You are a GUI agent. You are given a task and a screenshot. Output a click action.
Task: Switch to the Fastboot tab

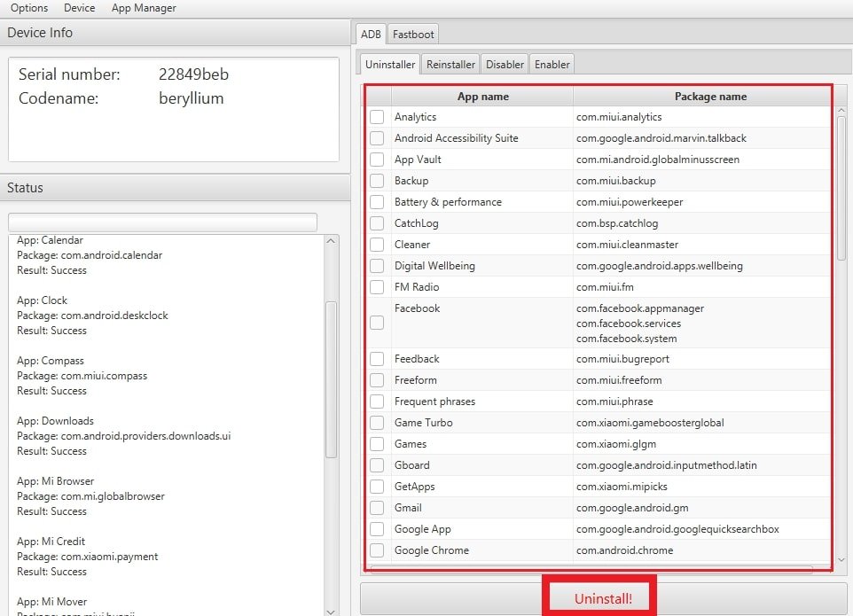coord(413,35)
